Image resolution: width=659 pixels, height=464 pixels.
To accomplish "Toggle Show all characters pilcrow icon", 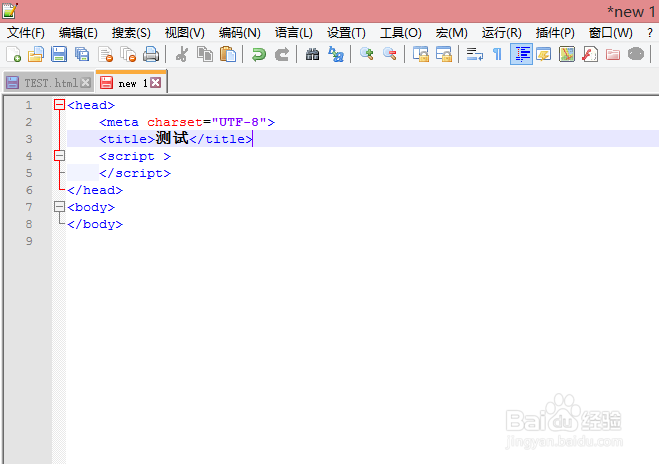I will (497, 54).
